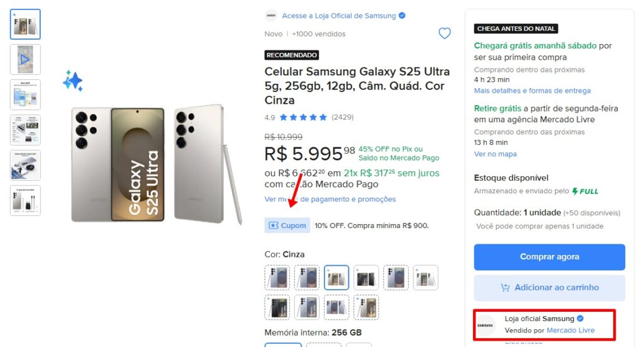Select the last color swatch in the second row

(x=366, y=307)
